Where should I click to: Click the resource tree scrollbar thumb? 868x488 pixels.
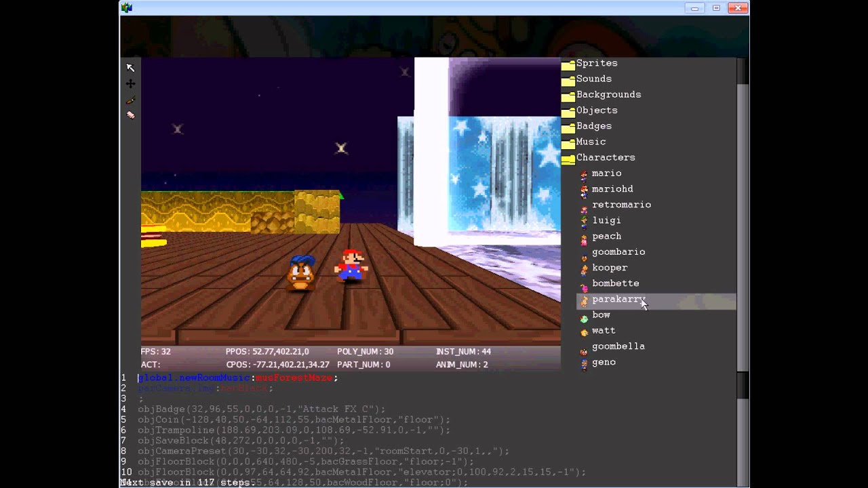pyautogui.click(x=743, y=228)
